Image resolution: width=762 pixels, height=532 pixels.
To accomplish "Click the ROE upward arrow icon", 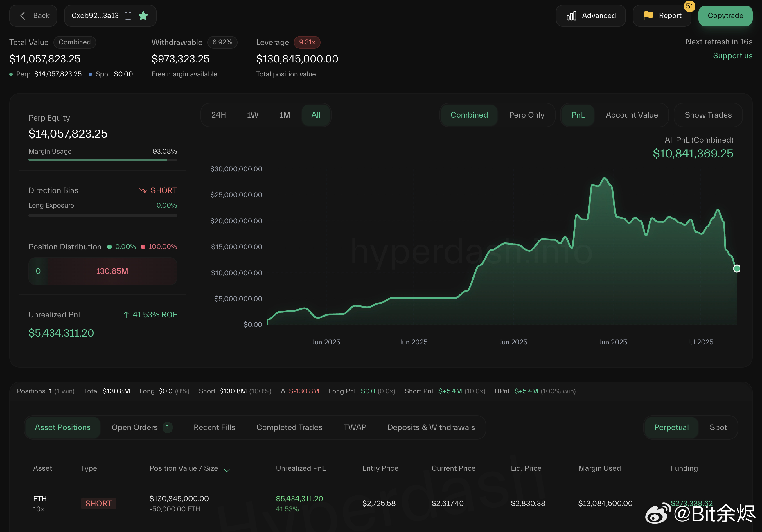I will pos(126,314).
